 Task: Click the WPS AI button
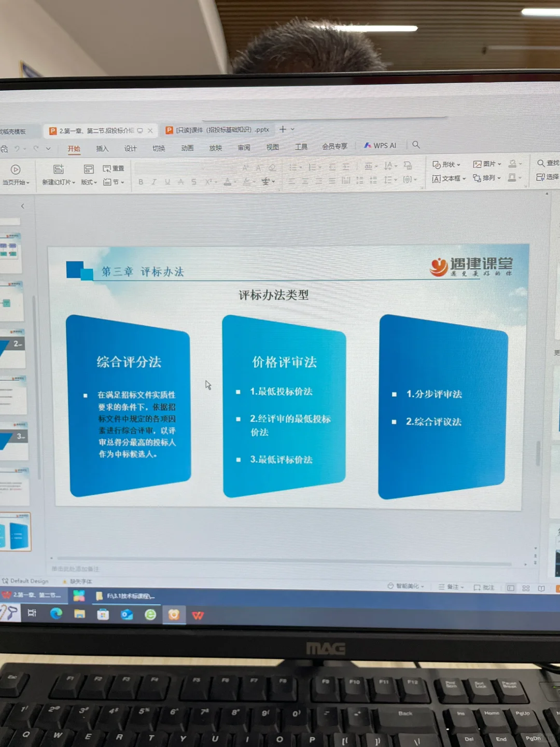pos(381,145)
